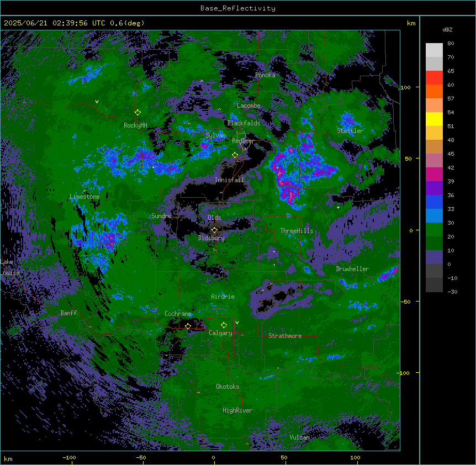Image resolution: width=476 pixels, height=465 pixels.
Task: Click the 80 value in the dBZ legend
Action: click(451, 44)
